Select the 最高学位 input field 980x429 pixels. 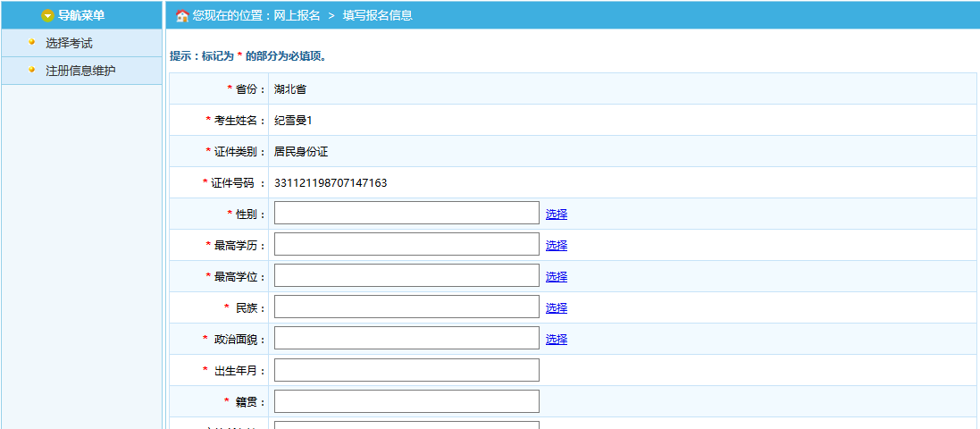click(x=406, y=275)
